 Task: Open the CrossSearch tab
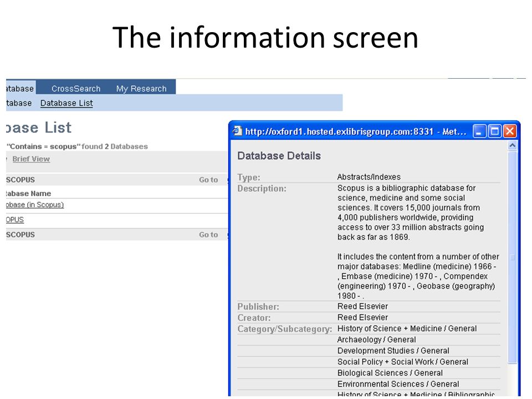click(x=76, y=89)
